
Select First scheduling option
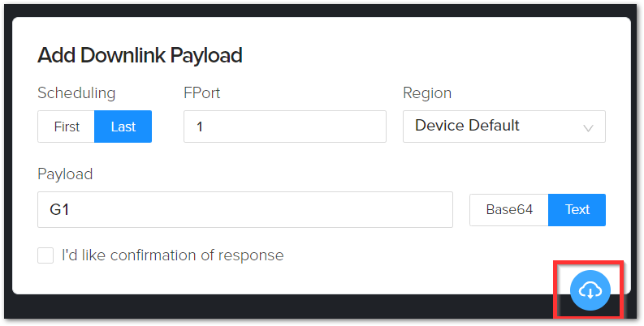tap(66, 127)
